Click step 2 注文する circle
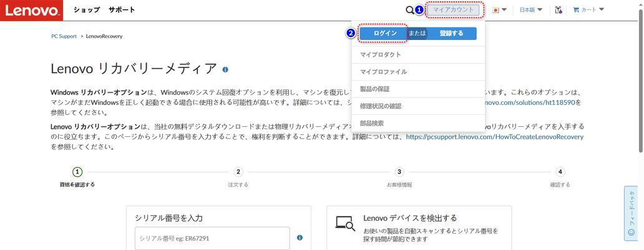The height and width of the screenshot is (250, 644). tap(238, 172)
